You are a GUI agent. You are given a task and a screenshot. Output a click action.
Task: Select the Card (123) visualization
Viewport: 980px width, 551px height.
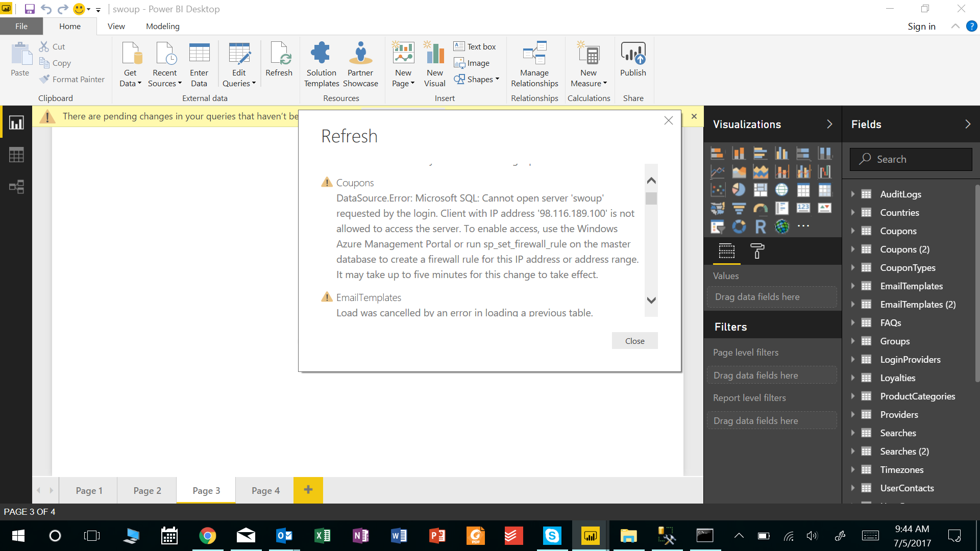[x=803, y=208]
